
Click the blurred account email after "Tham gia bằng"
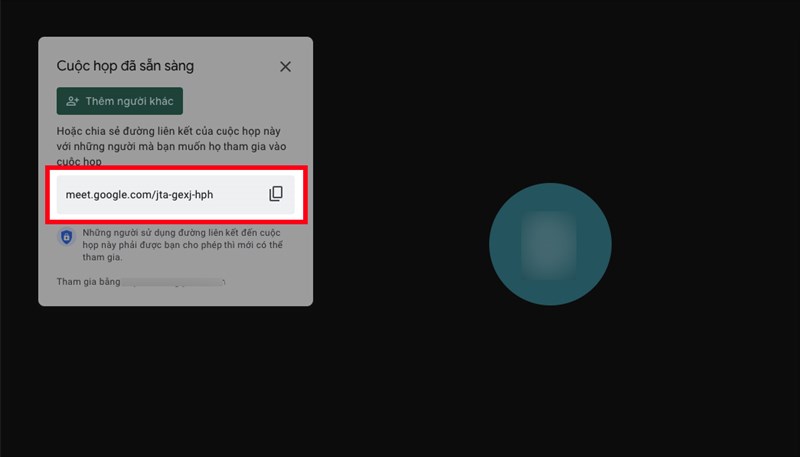pos(173,282)
